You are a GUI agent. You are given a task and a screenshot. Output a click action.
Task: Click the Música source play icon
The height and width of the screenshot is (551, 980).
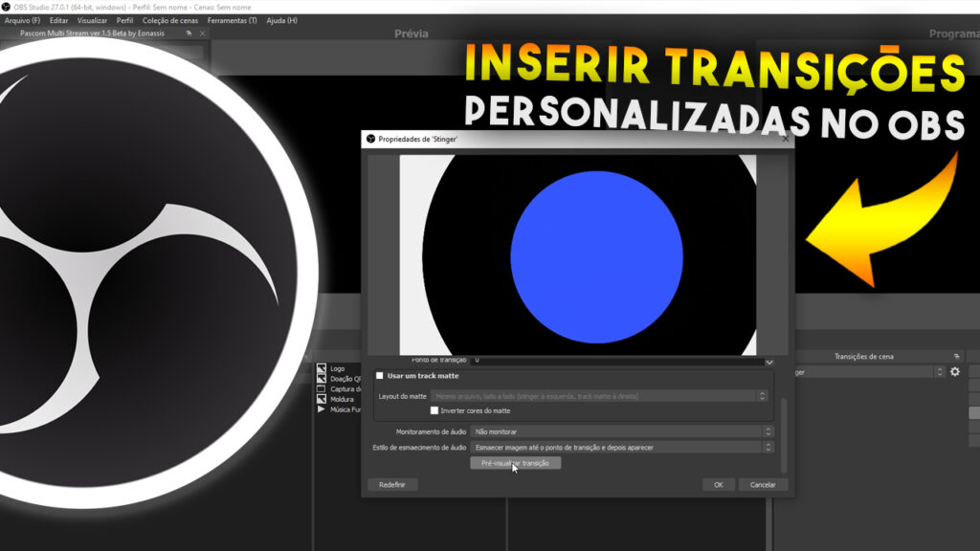click(x=322, y=409)
